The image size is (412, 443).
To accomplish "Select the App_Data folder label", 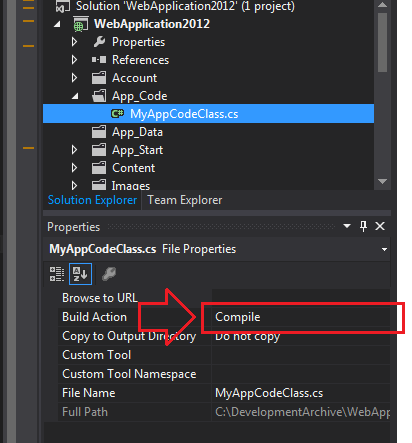I will (x=137, y=132).
